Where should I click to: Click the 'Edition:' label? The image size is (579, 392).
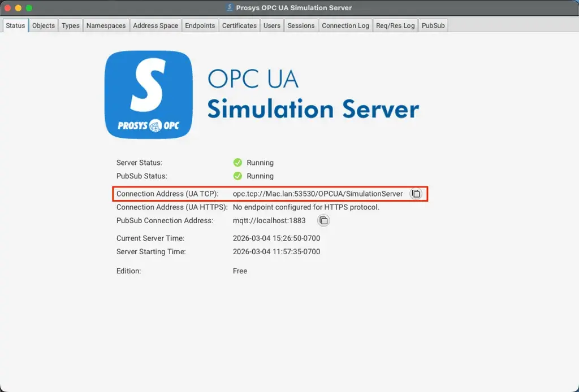pos(128,271)
